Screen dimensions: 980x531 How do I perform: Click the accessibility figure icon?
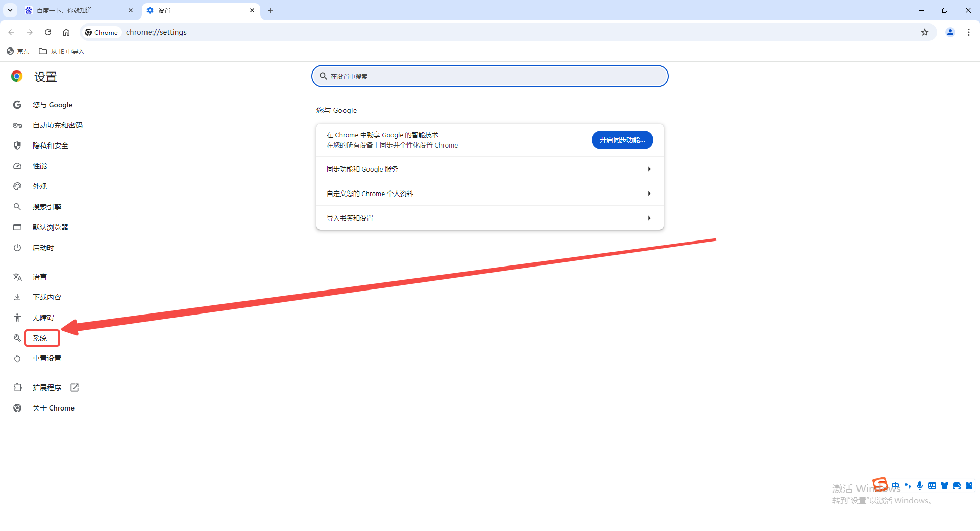tap(17, 318)
